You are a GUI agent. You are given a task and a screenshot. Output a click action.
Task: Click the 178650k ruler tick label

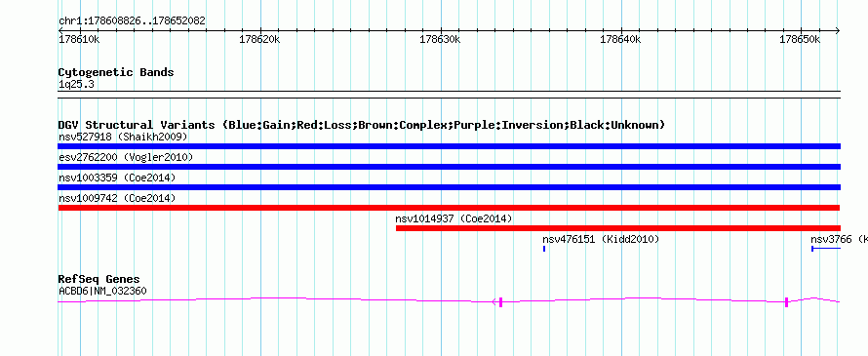click(x=800, y=40)
